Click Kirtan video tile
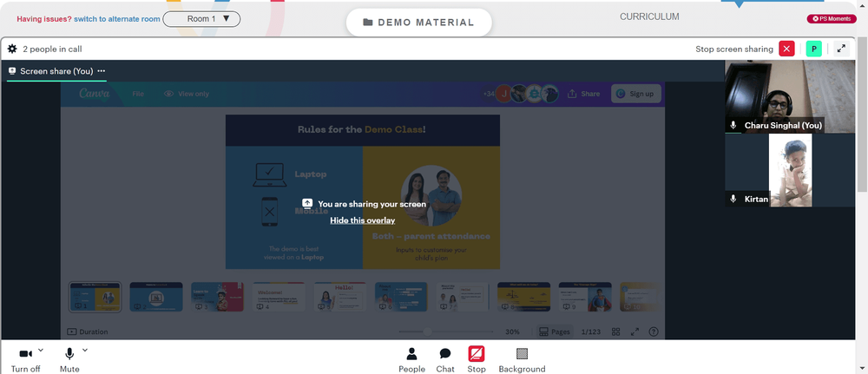This screenshot has width=868, height=374. (790, 170)
